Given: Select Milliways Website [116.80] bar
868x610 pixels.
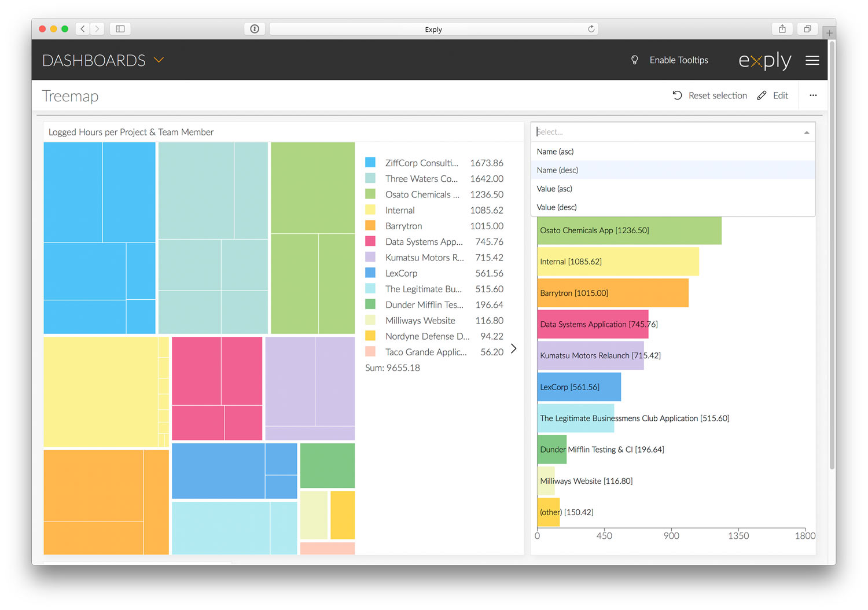Looking at the screenshot, I should tap(546, 481).
